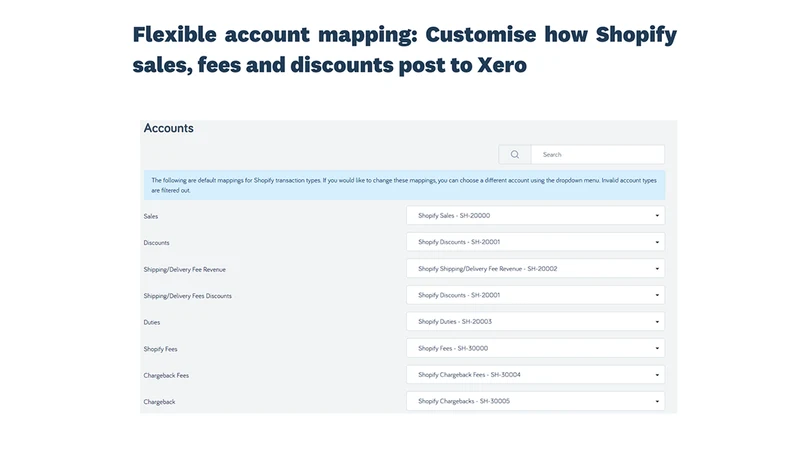Focus the Search input field
This screenshot has height=450, width=800.
pyautogui.click(x=597, y=155)
